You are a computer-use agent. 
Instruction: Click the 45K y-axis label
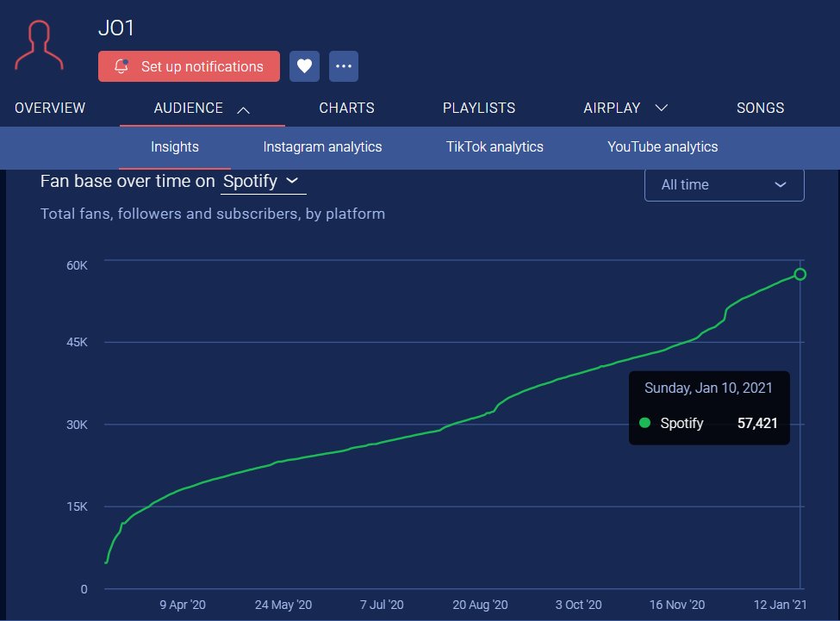click(77, 342)
